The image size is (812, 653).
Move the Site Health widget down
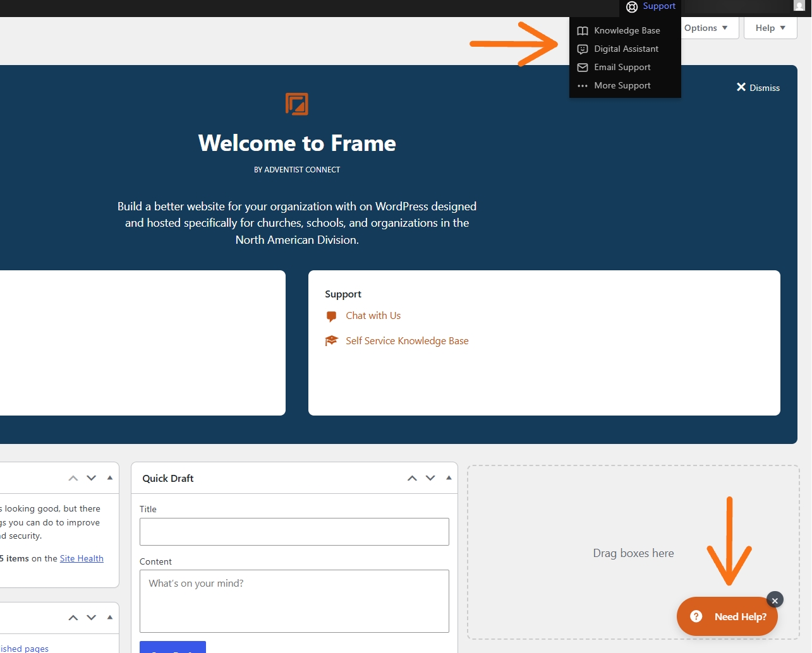(x=92, y=478)
